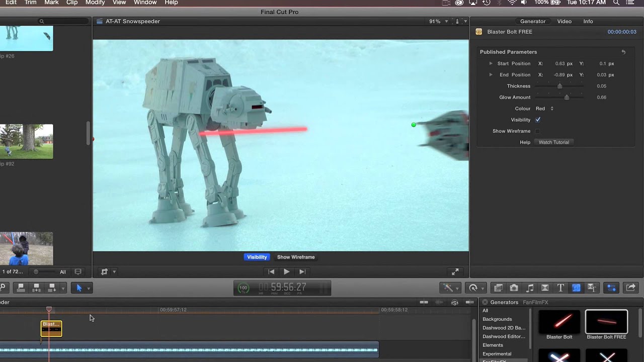This screenshot has width=644, height=362.
Task: Click the Transform crop tool icon in viewer
Action: 104,271
